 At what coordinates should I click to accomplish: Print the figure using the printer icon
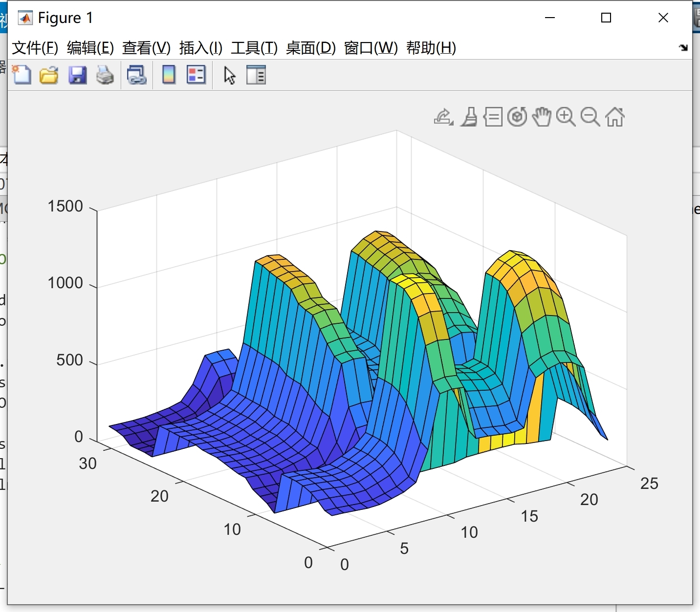(105, 75)
